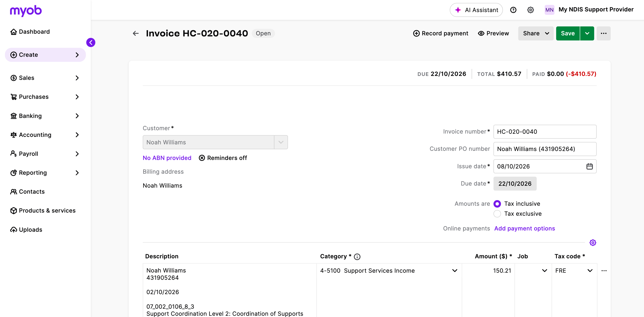Select Tax inclusive option
This screenshot has height=317, width=644.
497,204
